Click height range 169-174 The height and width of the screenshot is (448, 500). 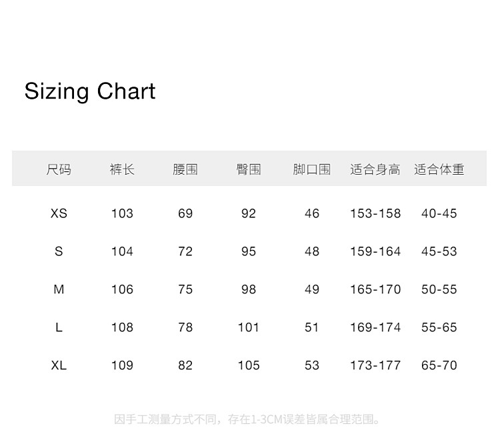(x=375, y=327)
